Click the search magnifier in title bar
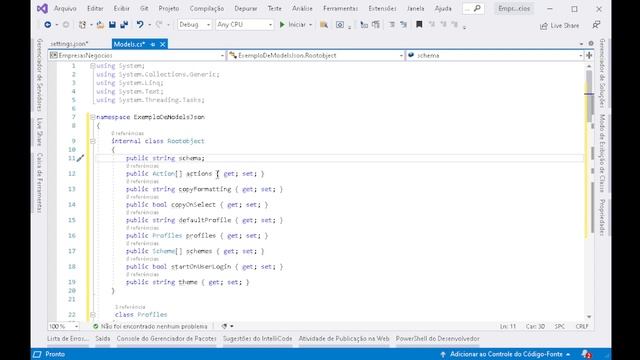Screen dimensions: 640x360 (477, 8)
